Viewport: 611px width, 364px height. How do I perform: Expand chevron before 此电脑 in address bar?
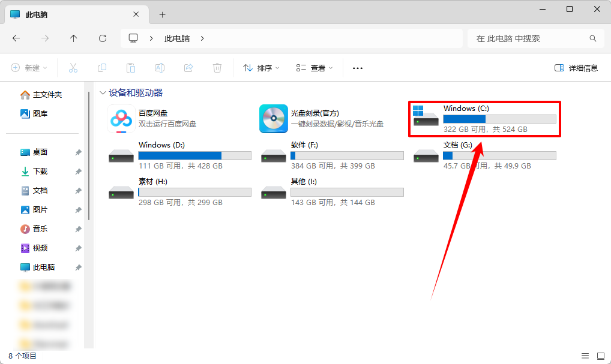(x=151, y=38)
